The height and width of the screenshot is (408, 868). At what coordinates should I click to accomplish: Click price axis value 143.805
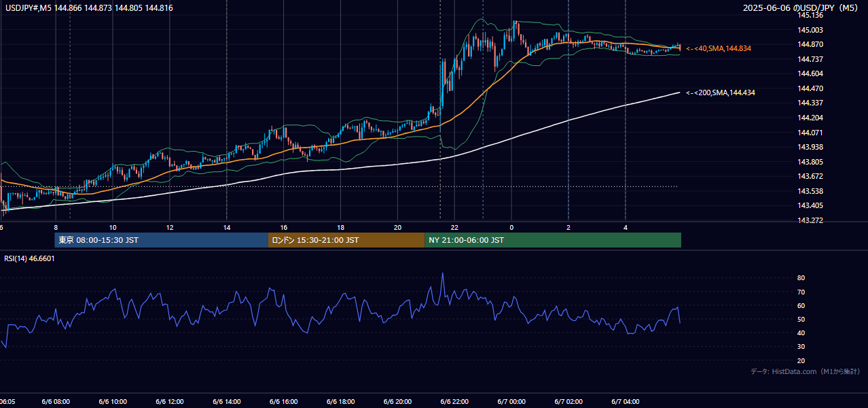pyautogui.click(x=810, y=162)
